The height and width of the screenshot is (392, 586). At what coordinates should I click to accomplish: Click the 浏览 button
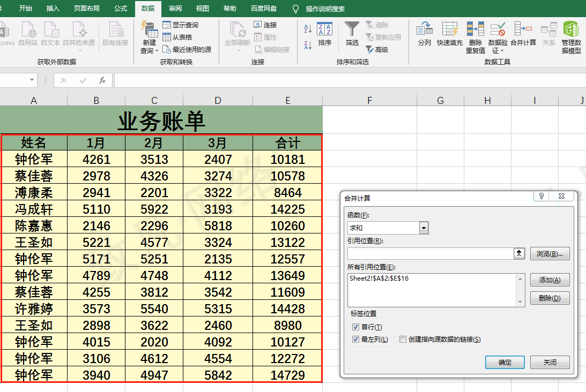(550, 253)
